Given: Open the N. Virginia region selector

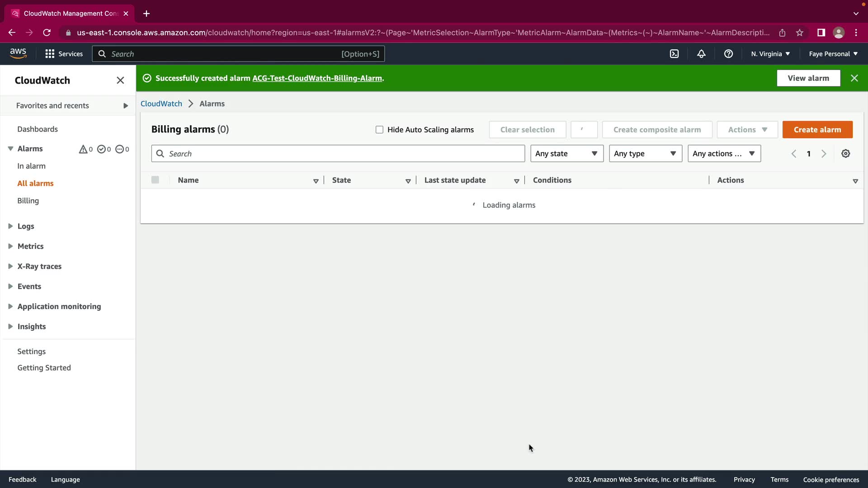Looking at the screenshot, I should point(770,54).
